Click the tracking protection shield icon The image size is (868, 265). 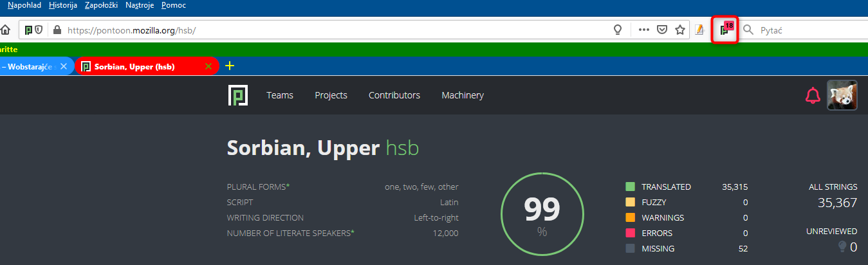39,30
